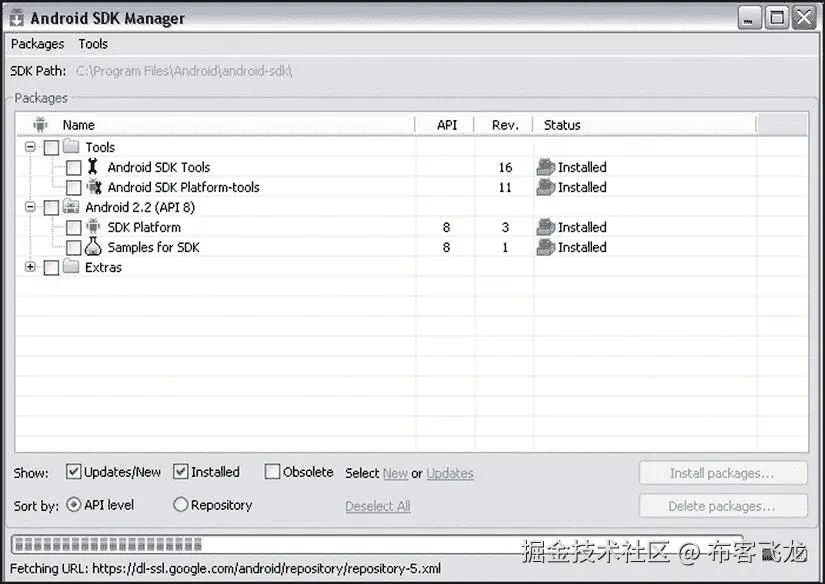Collapse the Android 2.2 (API 8) node

click(x=31, y=207)
